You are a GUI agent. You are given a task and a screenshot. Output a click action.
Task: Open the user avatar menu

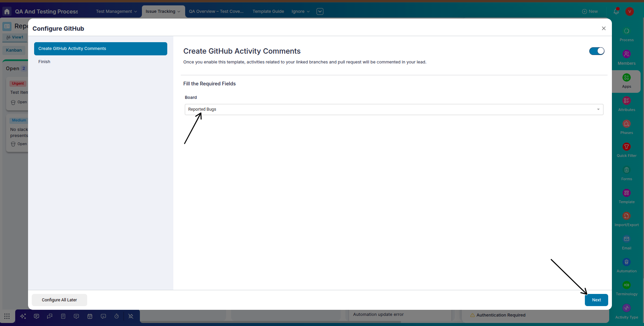[x=629, y=11]
